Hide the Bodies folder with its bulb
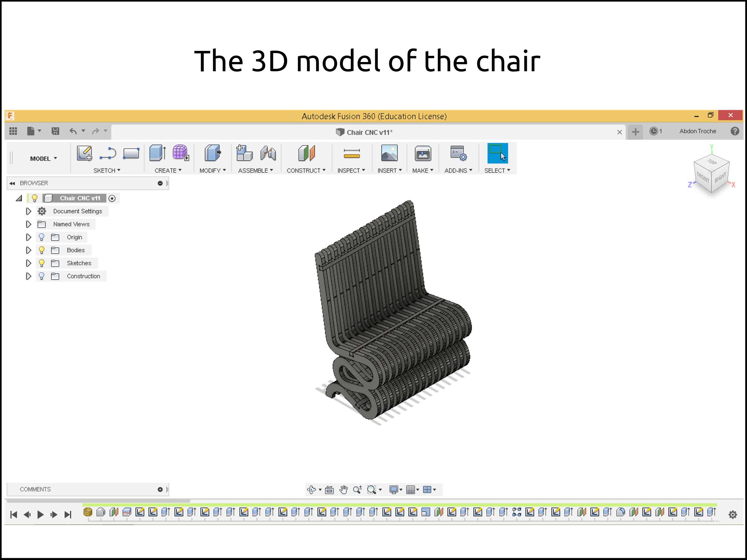 coord(42,250)
